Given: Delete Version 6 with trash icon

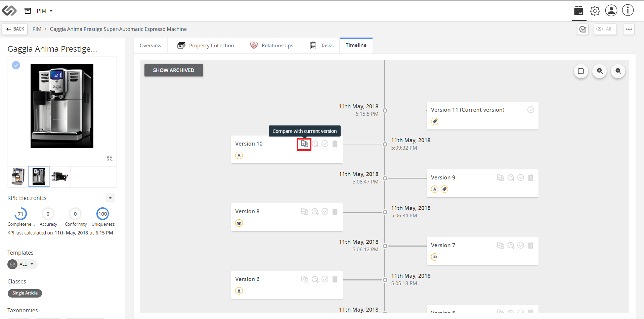Looking at the screenshot, I should tap(335, 279).
